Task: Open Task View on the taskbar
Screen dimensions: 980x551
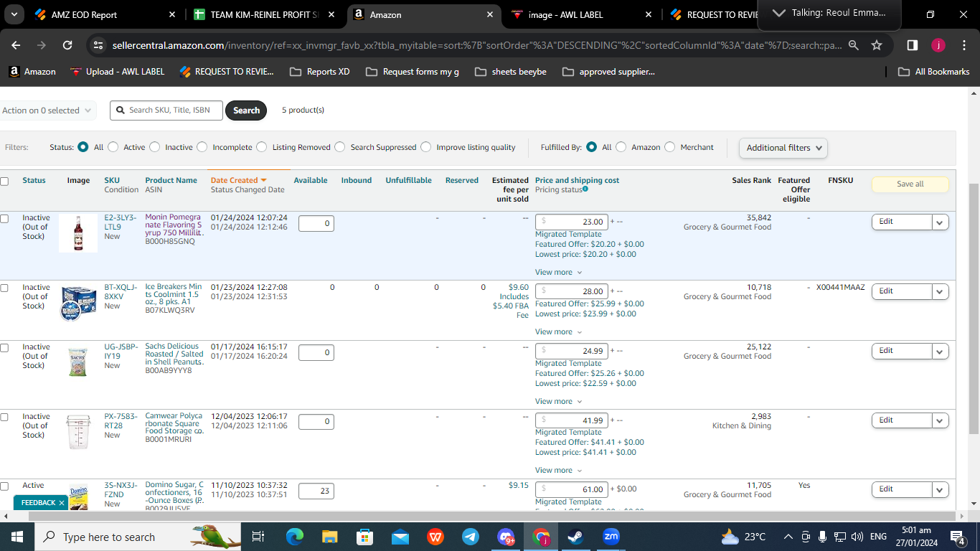Action: coord(258,537)
